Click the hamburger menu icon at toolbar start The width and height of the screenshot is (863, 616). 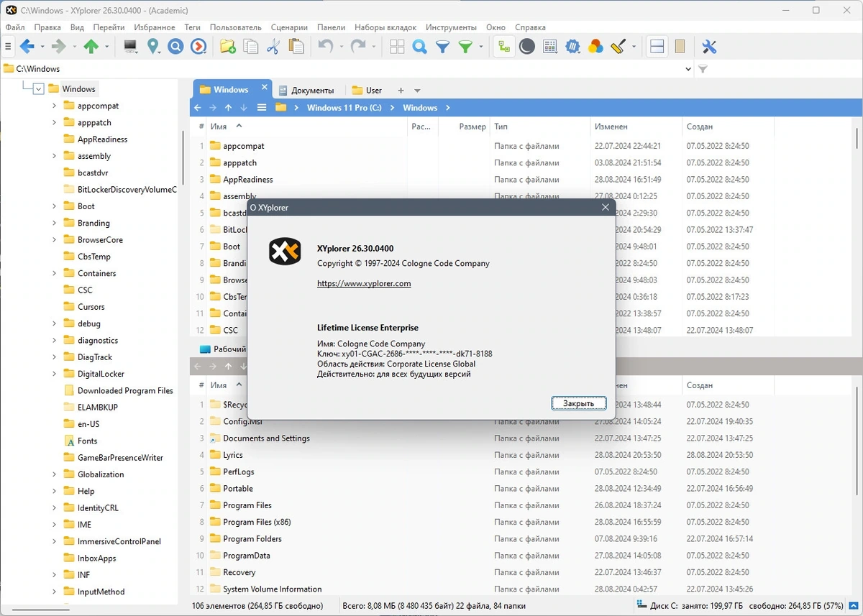pyautogui.click(x=8, y=47)
